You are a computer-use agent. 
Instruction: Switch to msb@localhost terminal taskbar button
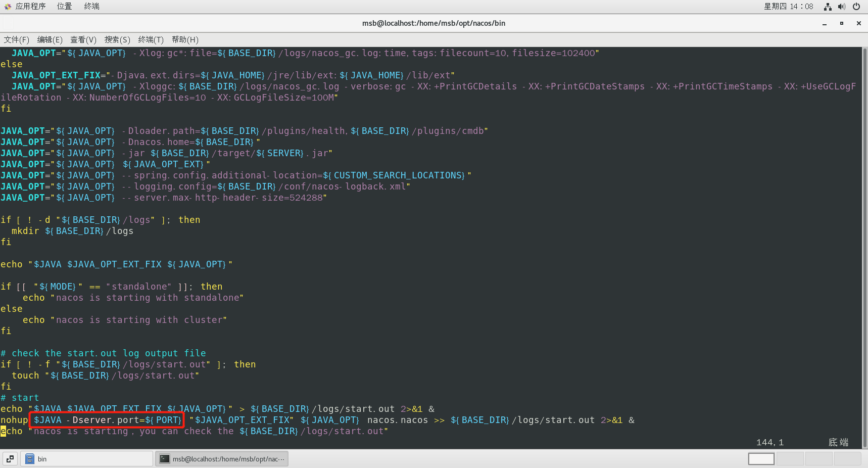pos(222,459)
